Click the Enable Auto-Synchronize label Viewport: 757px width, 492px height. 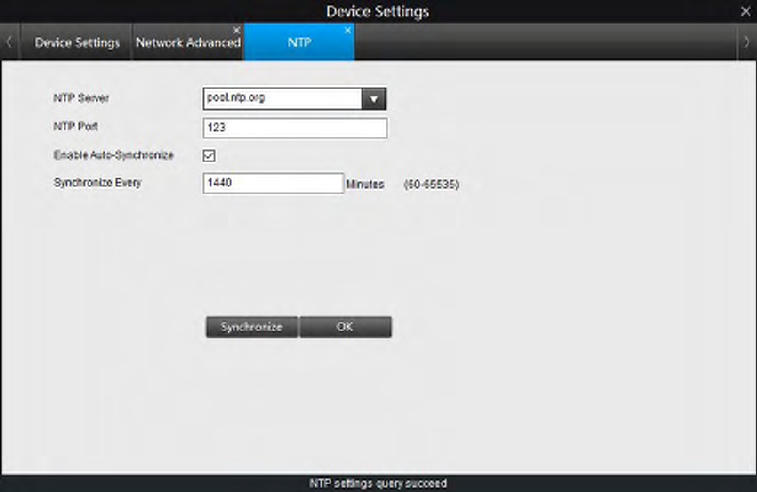click(x=113, y=155)
